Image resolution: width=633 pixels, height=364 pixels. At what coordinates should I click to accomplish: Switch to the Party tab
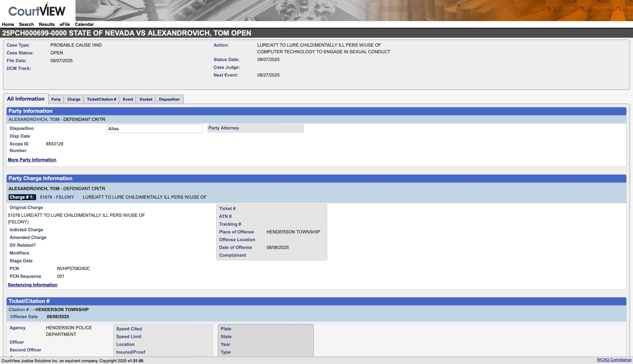pyautogui.click(x=56, y=99)
